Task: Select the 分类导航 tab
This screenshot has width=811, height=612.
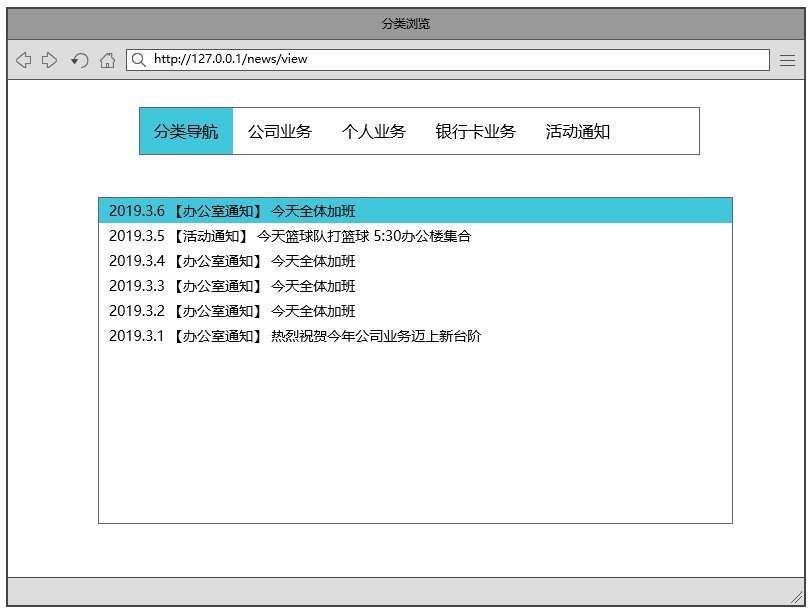Action: [186, 131]
